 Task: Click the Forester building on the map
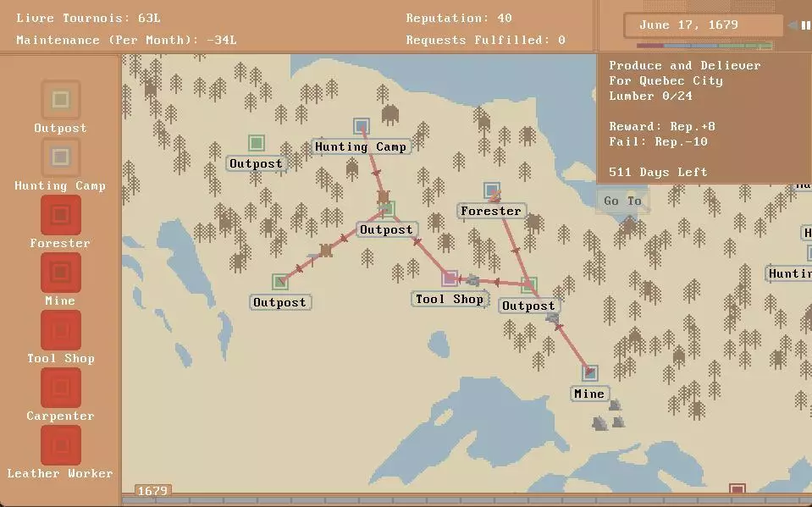click(x=492, y=190)
